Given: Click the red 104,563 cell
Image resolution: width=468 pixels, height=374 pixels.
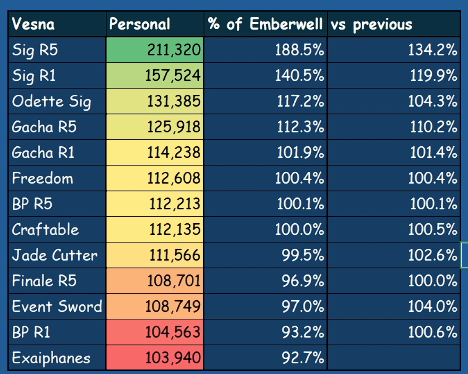Looking at the screenshot, I should pos(155,332).
